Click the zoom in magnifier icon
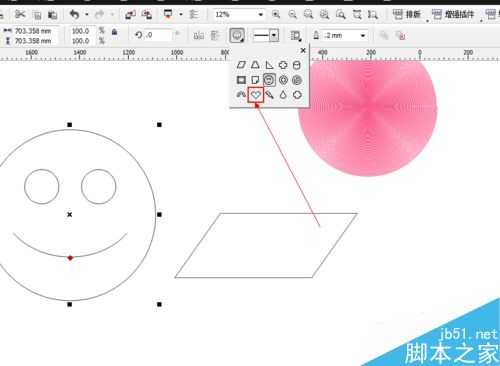The width and height of the screenshot is (500, 366). [276, 14]
